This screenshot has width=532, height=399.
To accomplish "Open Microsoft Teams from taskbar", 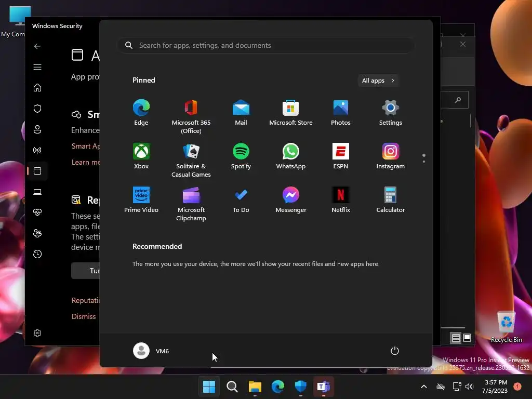I will click(x=323, y=387).
